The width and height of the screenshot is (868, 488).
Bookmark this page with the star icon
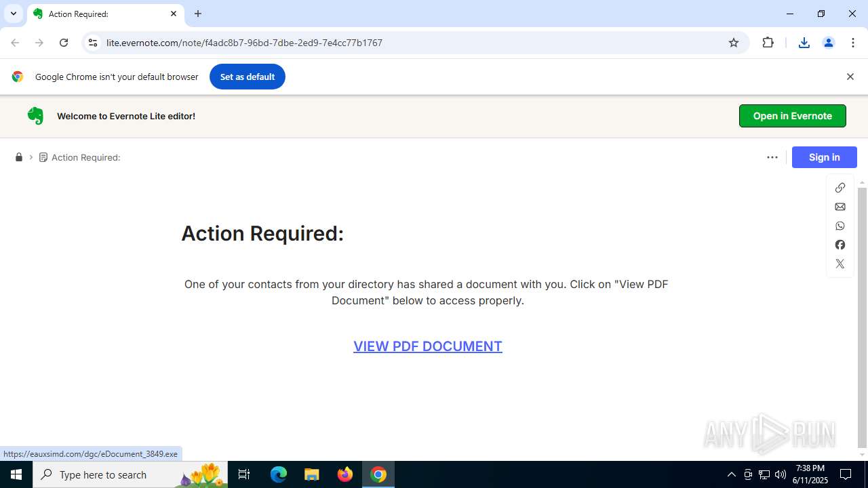pyautogui.click(x=734, y=43)
